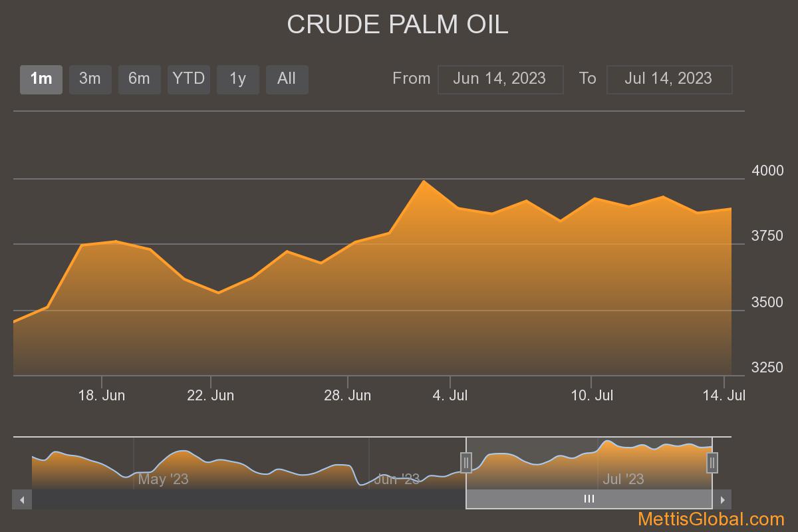This screenshot has width=798, height=532.
Task: Click the Jul '23 region in the navigator preview
Action: (622, 479)
